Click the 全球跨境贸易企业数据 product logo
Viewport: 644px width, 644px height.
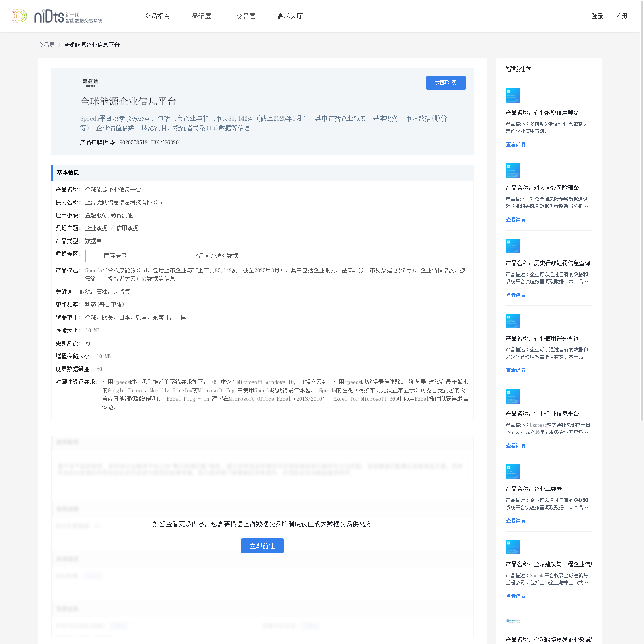click(513, 621)
